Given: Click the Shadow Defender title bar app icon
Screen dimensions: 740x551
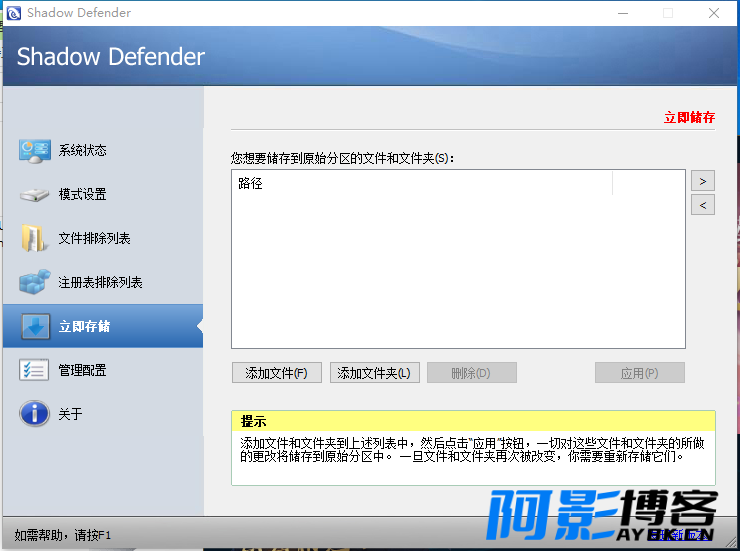Looking at the screenshot, I should (14, 13).
